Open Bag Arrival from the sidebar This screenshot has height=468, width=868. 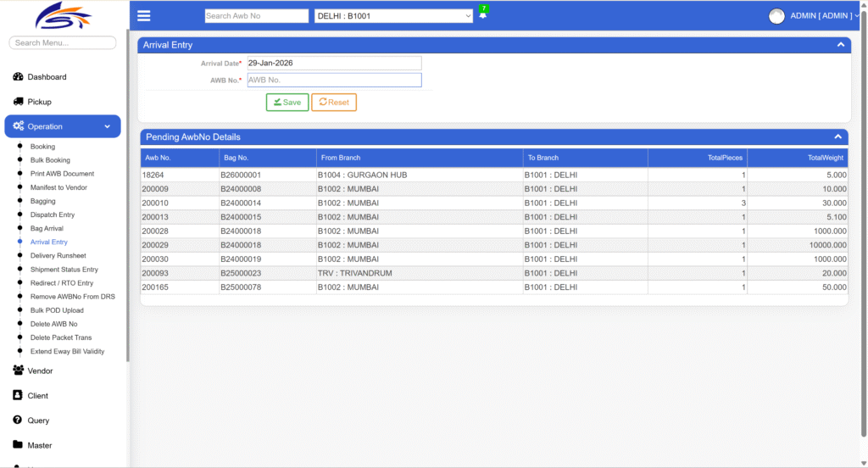tap(47, 229)
